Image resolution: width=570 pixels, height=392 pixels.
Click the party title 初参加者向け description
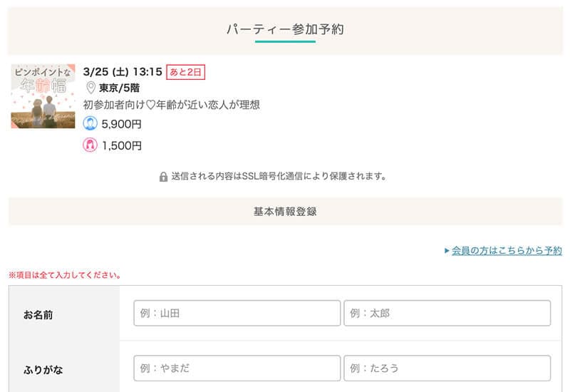tap(171, 105)
